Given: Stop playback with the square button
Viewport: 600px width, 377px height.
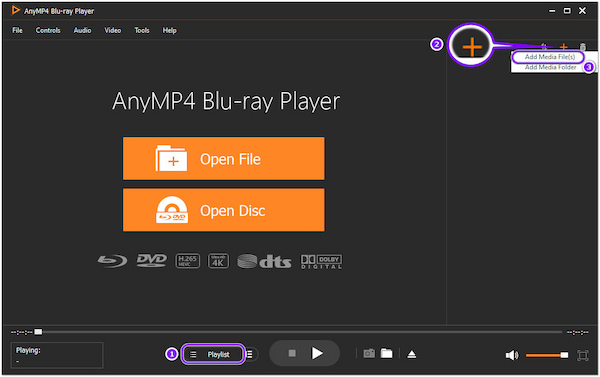Looking at the screenshot, I should pyautogui.click(x=292, y=353).
